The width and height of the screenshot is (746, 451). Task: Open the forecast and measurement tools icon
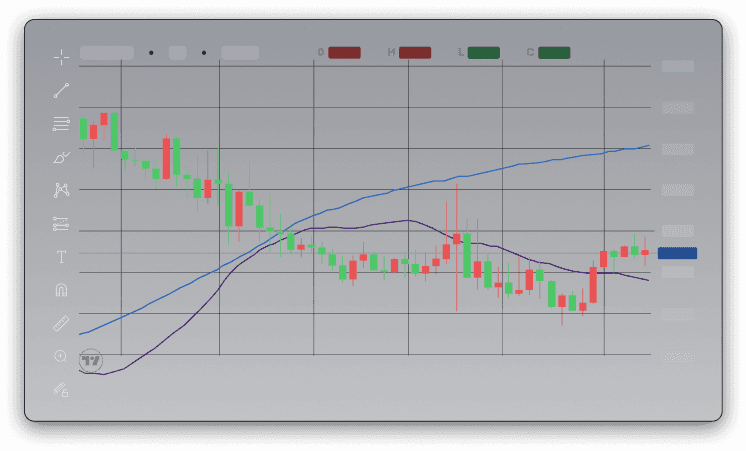61,223
